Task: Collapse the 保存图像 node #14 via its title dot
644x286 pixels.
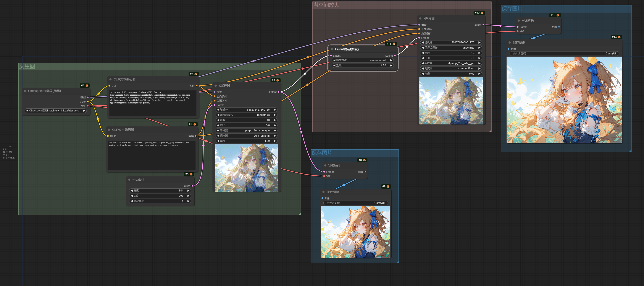Action: (510, 42)
